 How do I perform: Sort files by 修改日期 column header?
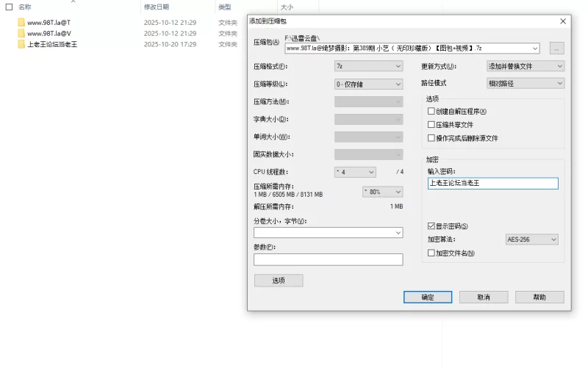pos(157,7)
